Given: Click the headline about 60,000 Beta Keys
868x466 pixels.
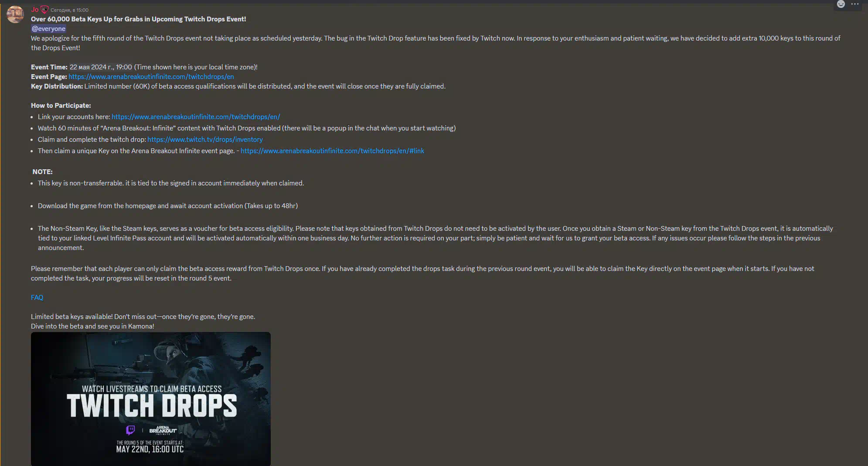Looking at the screenshot, I should point(139,19).
